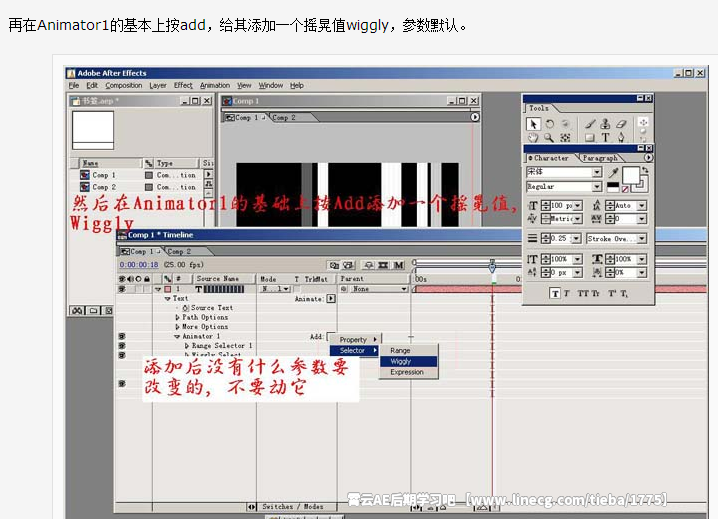Click the Subscript icon
This screenshot has width=718, height=519.
coord(625,294)
